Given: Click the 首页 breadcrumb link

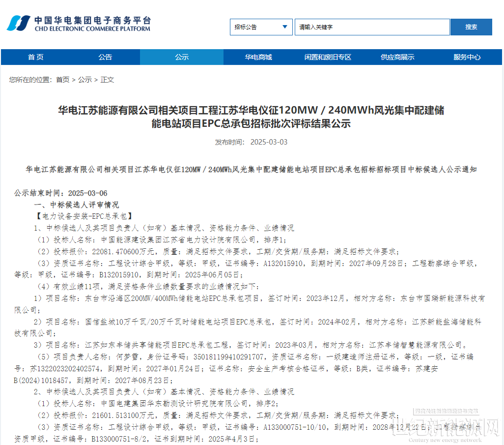Looking at the screenshot, I should click(63, 80).
